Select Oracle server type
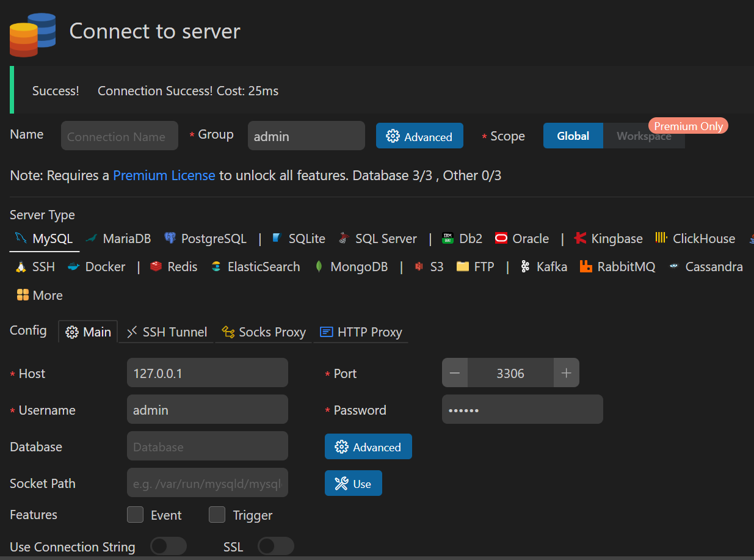 point(522,239)
